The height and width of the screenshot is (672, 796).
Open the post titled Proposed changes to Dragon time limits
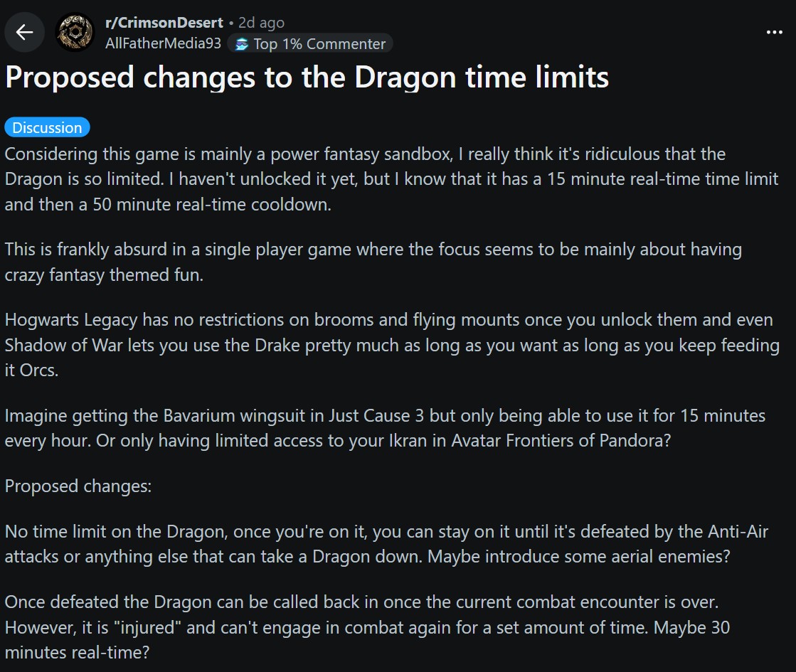pos(306,78)
